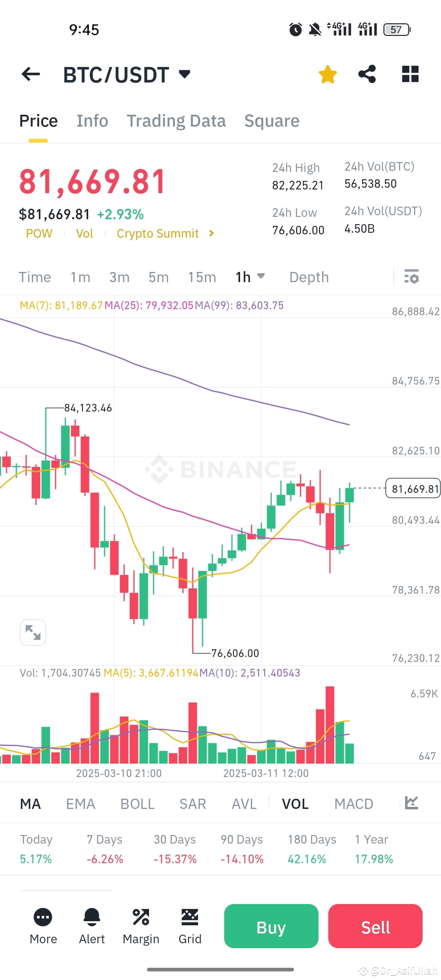Toggle the favorite star for BTC/USDT
Viewport: 441px width, 980px height.
(328, 74)
